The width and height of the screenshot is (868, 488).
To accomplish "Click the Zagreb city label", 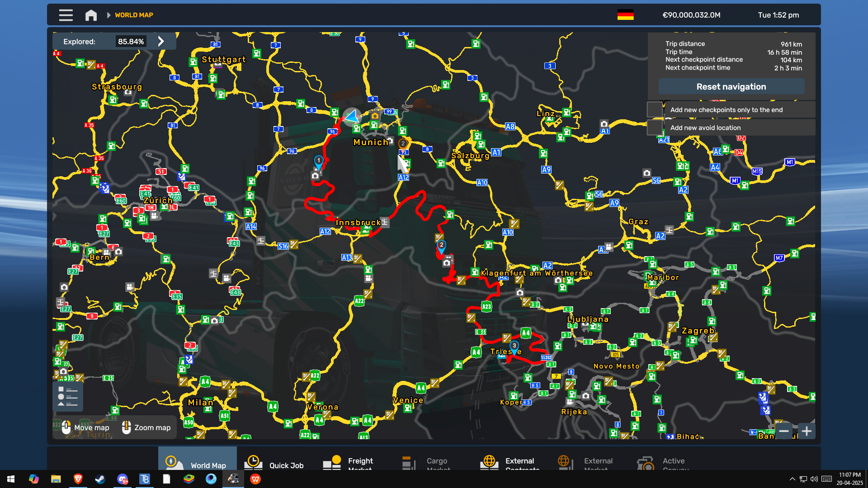I will [698, 331].
